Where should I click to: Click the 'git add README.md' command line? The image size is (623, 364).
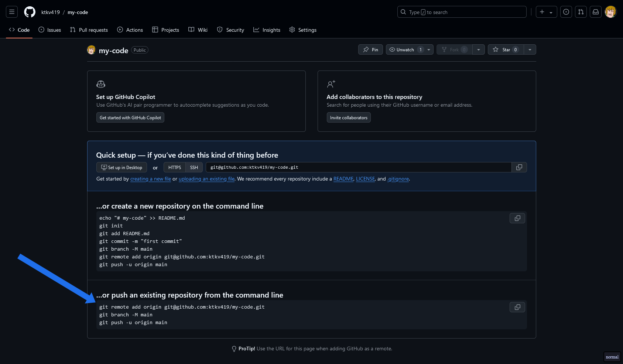click(x=124, y=233)
